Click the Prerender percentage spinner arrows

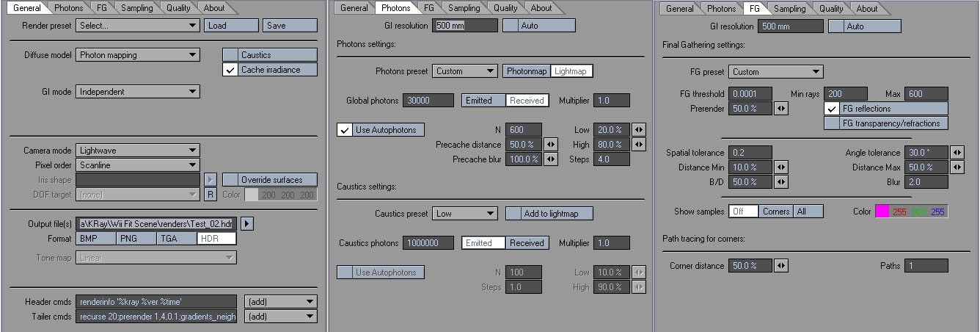(x=781, y=109)
